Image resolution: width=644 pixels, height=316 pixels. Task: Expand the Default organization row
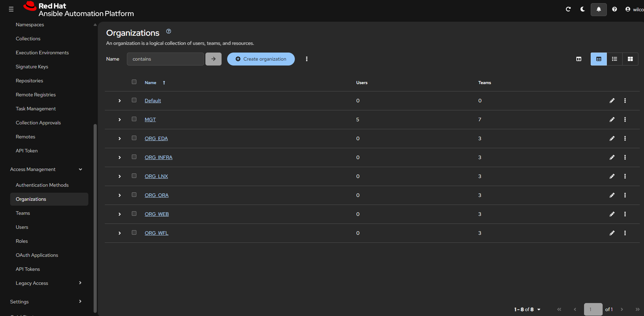tap(120, 101)
